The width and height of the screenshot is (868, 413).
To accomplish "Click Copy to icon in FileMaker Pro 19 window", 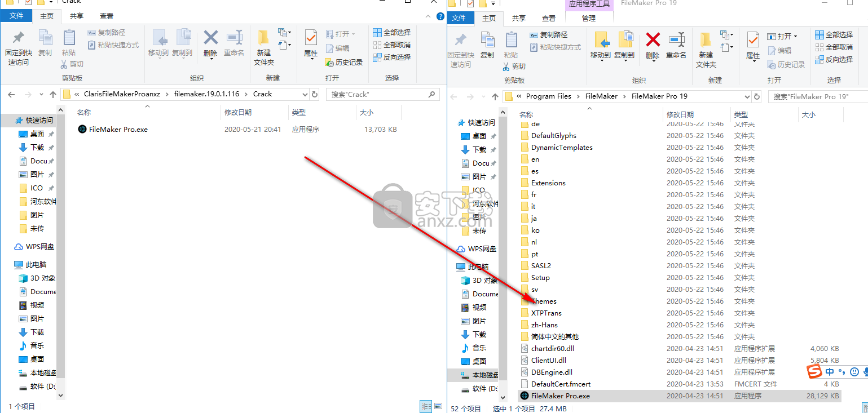I will coord(624,45).
